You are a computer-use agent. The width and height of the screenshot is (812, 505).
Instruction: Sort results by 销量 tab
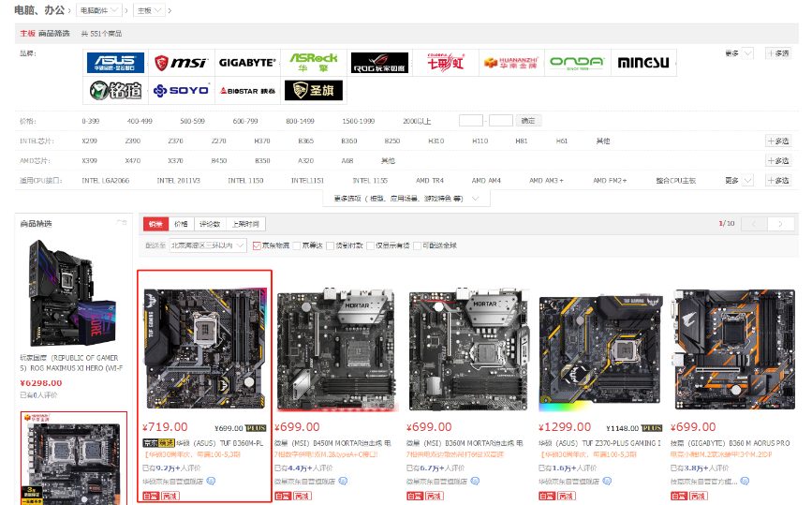(155, 224)
